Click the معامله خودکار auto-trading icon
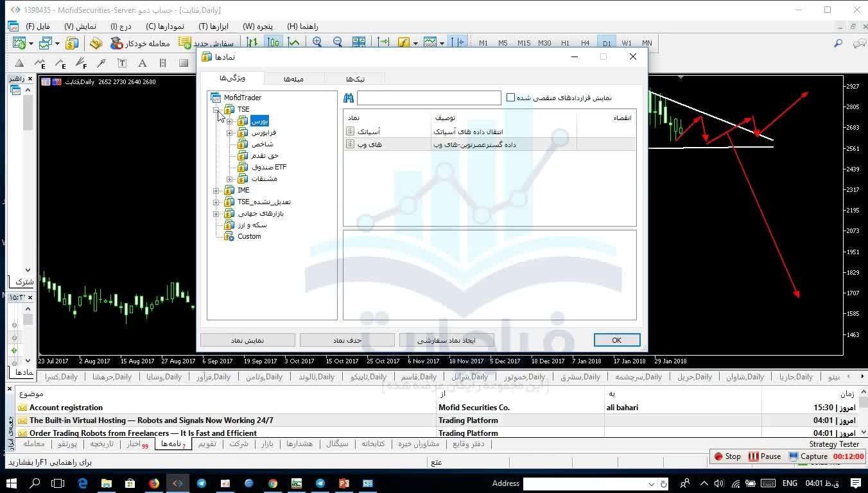This screenshot has height=493, width=868. tap(116, 43)
